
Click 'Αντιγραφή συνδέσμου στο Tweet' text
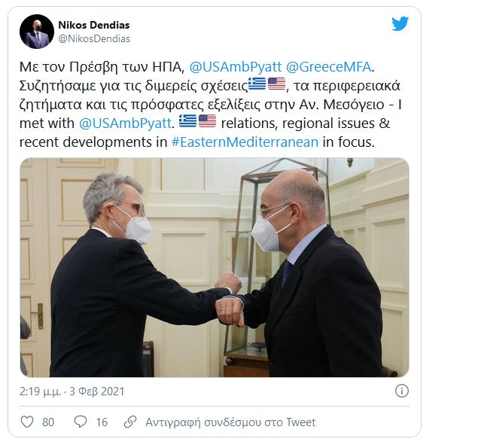point(230,422)
